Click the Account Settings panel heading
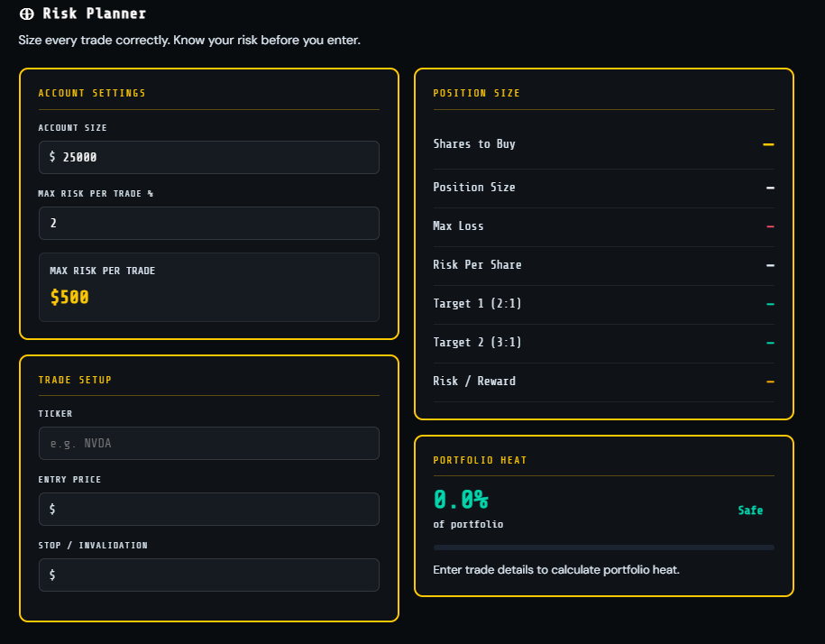 [92, 93]
